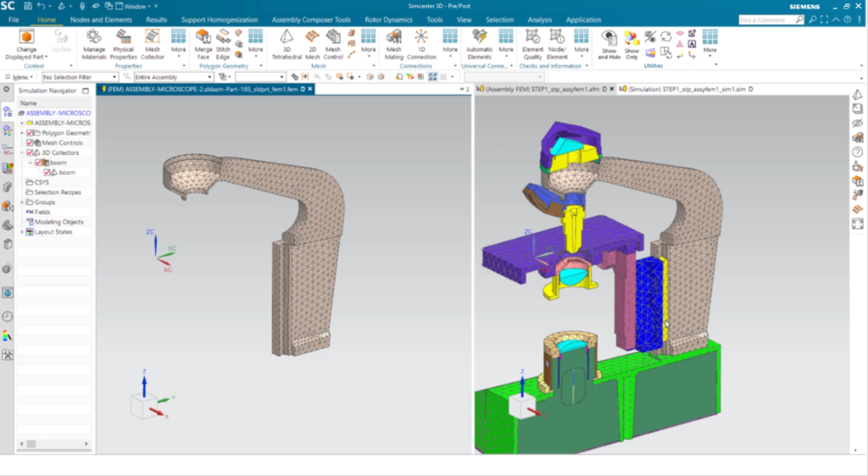Toggle the Mesh Controls checkbox
The image size is (868, 476).
click(31, 143)
